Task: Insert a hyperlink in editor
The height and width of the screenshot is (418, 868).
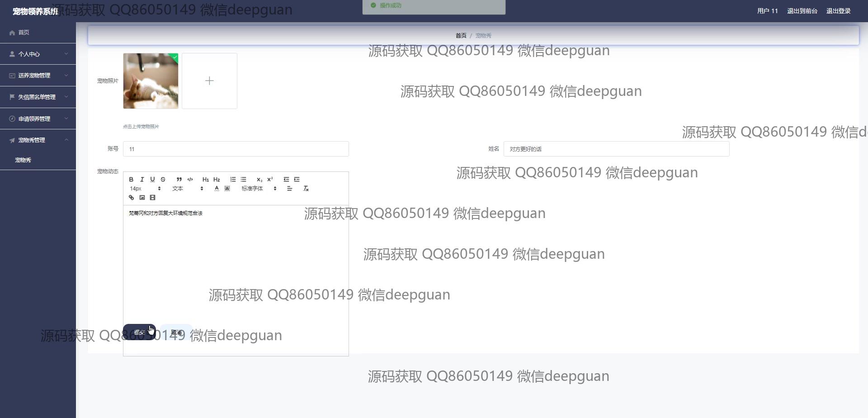Action: tap(131, 198)
